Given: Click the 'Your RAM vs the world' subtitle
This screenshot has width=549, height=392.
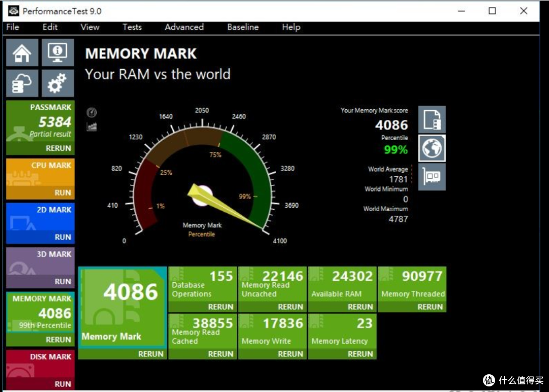Looking at the screenshot, I should tap(158, 74).
